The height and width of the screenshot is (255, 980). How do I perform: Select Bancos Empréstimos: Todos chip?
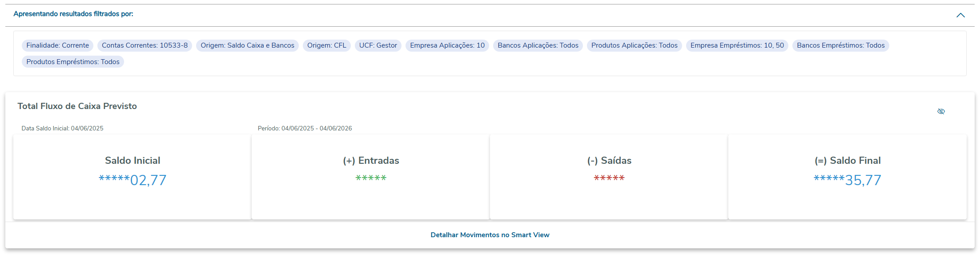coord(840,45)
